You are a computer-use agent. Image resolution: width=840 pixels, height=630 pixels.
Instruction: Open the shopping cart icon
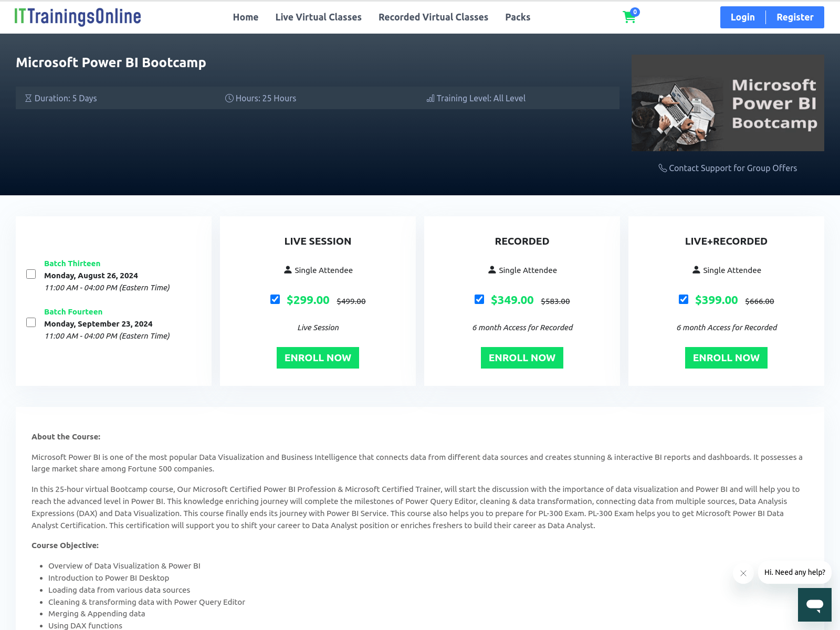(x=629, y=17)
